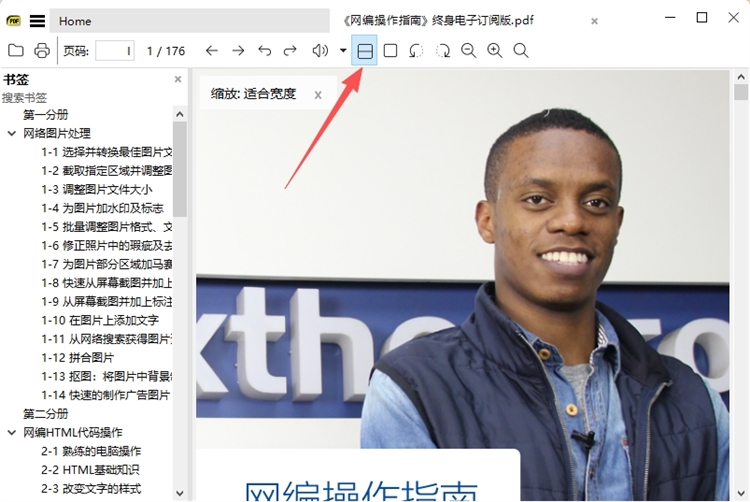Click the zoom in magnifier
This screenshot has width=750, height=502.
pyautogui.click(x=495, y=51)
